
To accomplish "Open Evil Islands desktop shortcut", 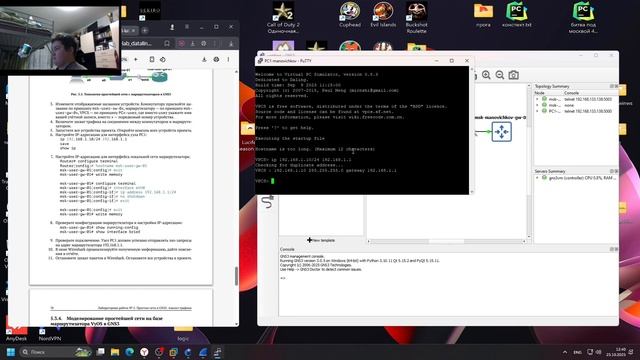I will click(x=383, y=15).
